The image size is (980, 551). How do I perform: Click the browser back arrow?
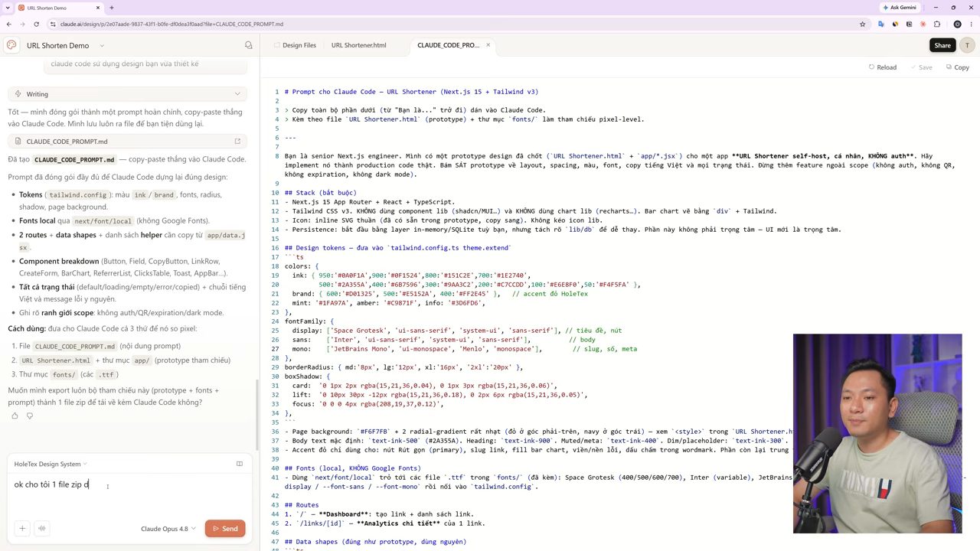9,24
